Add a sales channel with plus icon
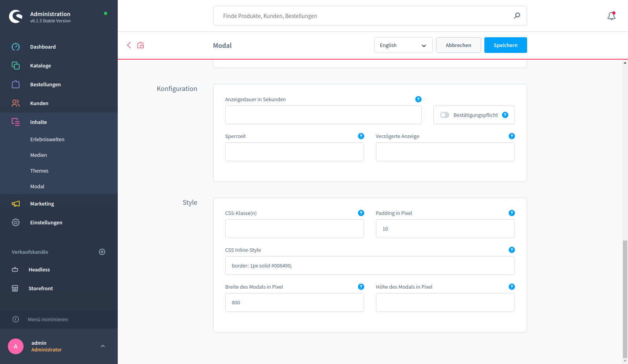This screenshot has width=628, height=364. (x=102, y=252)
